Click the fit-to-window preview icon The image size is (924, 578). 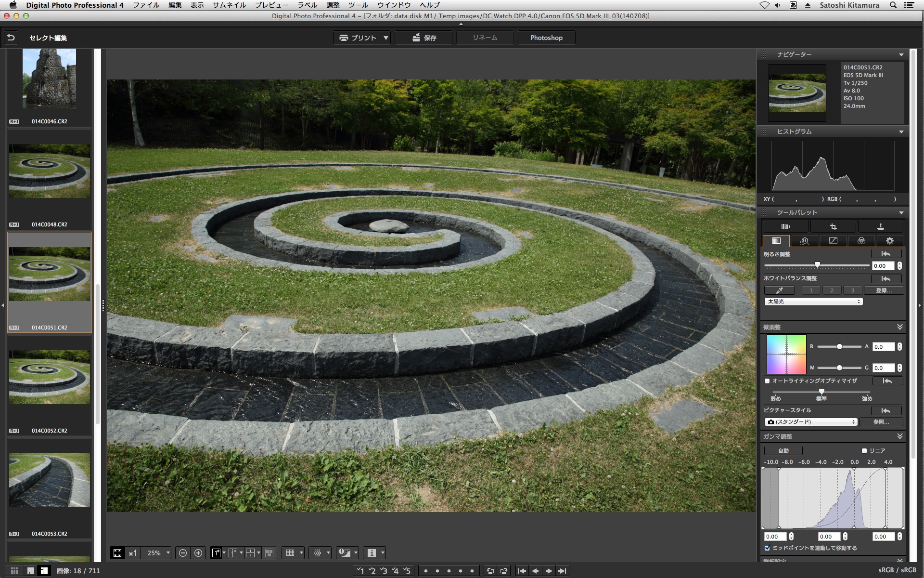[117, 553]
